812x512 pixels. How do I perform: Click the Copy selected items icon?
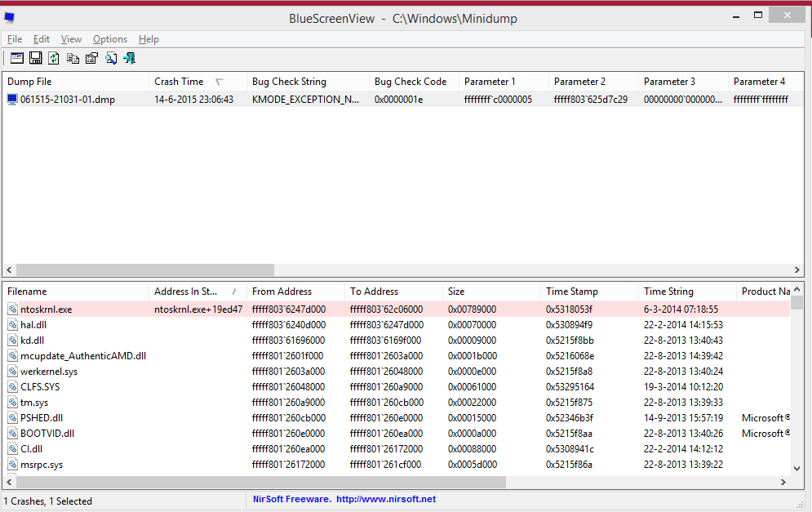(73, 59)
